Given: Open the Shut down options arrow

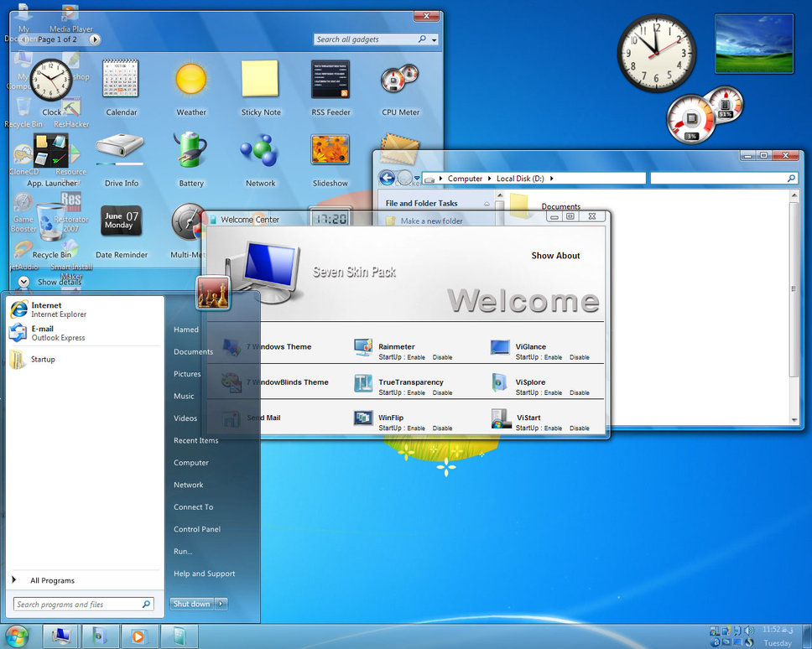Looking at the screenshot, I should tap(220, 603).
